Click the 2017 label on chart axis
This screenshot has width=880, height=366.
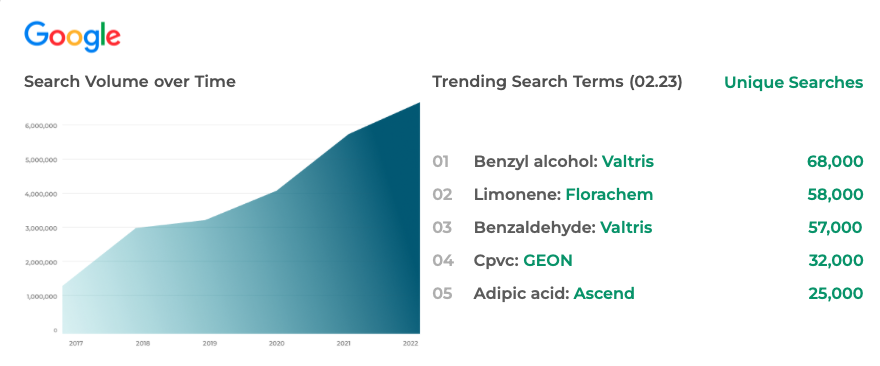(76, 343)
